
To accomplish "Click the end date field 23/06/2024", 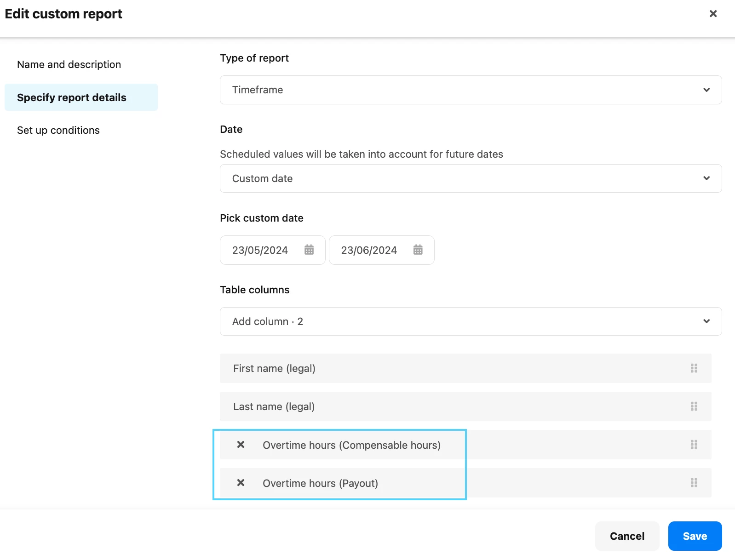I will pos(381,250).
